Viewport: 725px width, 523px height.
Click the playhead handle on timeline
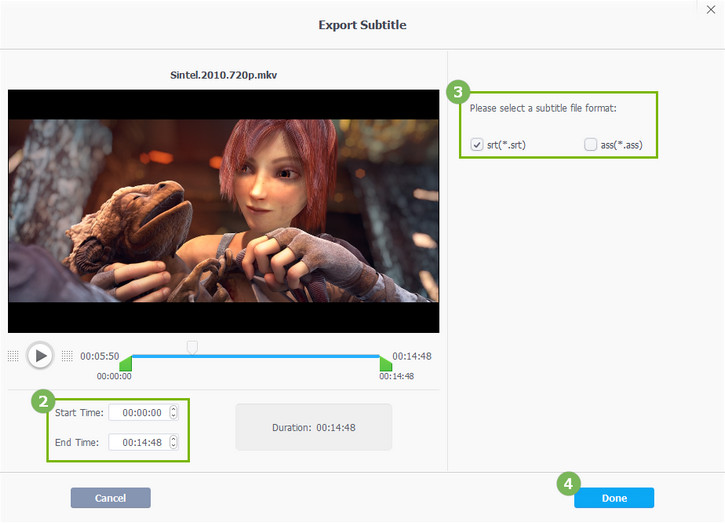192,347
